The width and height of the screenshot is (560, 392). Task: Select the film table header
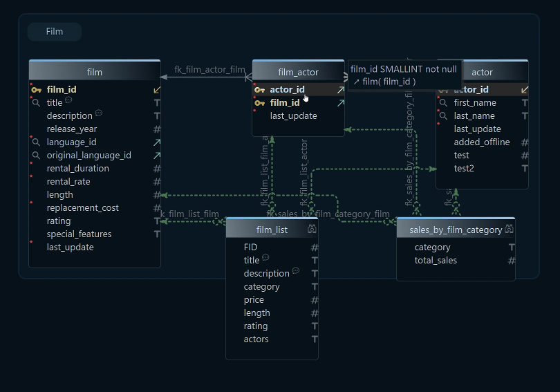point(95,71)
